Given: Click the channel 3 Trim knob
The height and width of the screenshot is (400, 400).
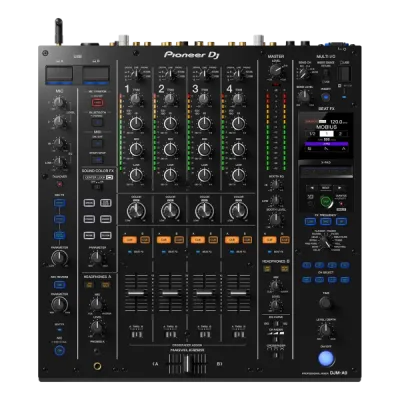Looking at the screenshot, I should click(x=204, y=99).
